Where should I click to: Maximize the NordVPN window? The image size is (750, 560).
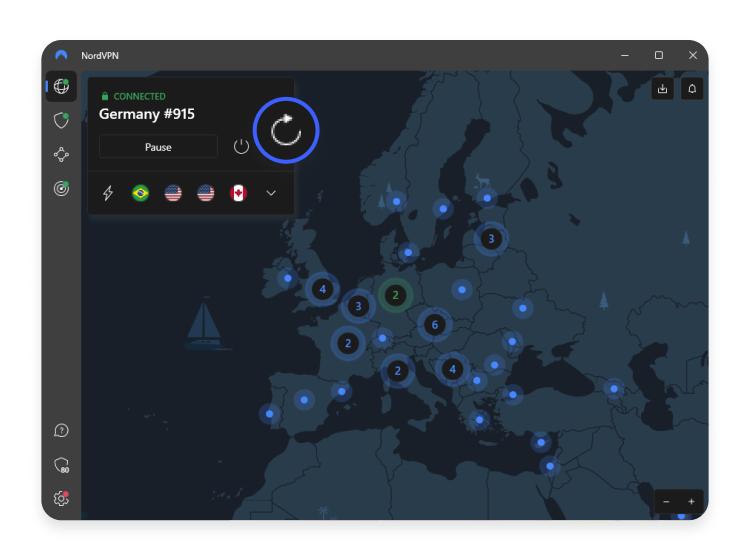click(659, 55)
